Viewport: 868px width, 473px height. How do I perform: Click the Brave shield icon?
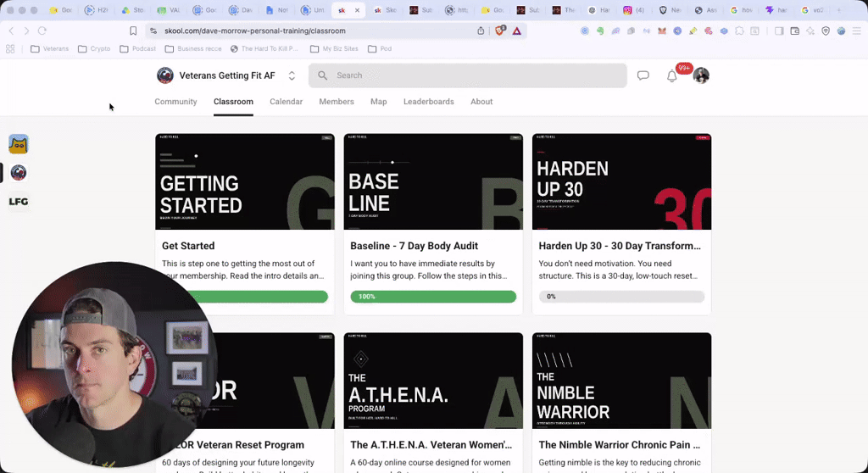tap(500, 31)
